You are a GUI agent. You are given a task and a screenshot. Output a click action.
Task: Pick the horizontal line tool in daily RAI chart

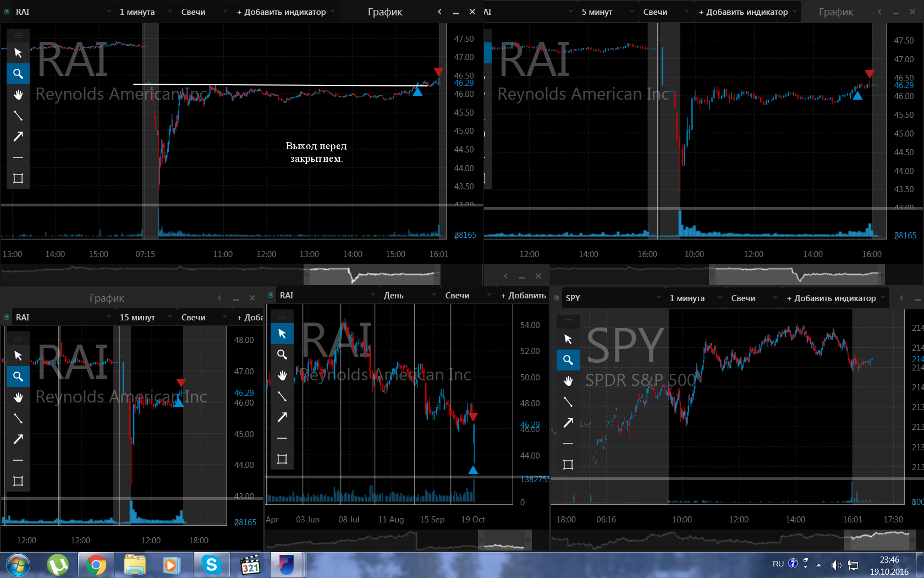tap(282, 438)
